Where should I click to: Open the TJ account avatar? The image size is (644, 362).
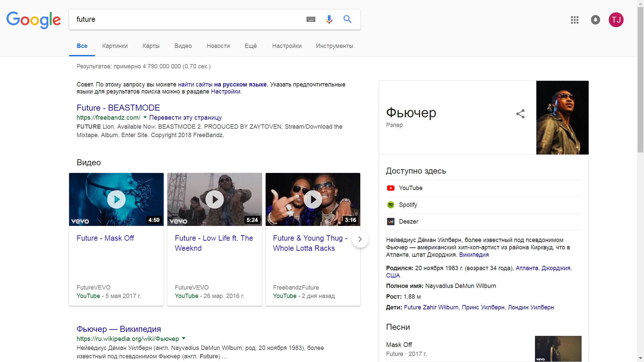[x=616, y=20]
